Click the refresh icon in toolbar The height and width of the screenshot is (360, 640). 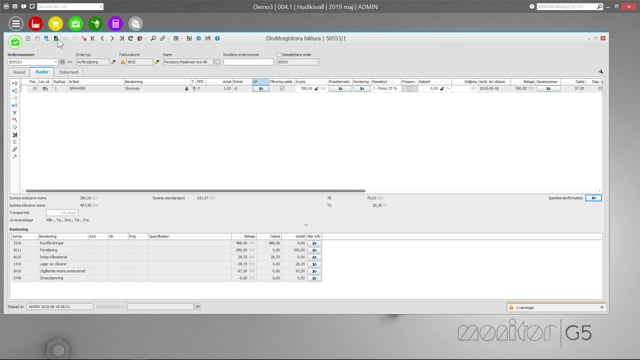pos(131,38)
